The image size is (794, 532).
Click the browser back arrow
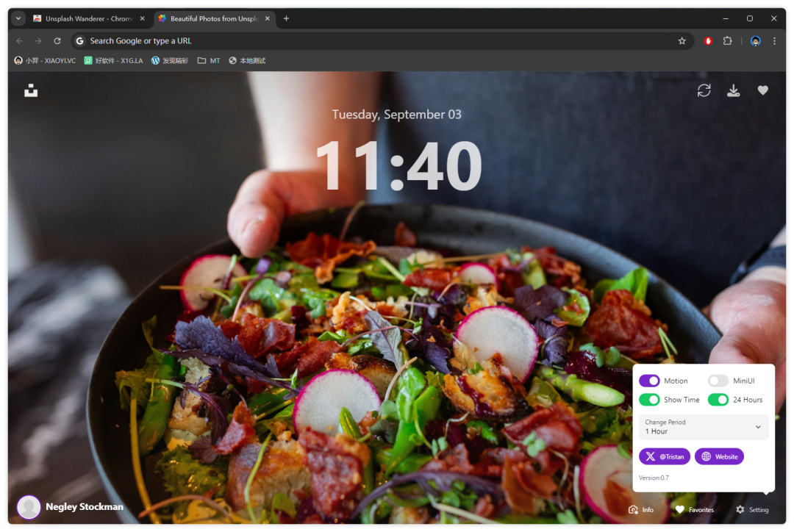click(x=20, y=41)
